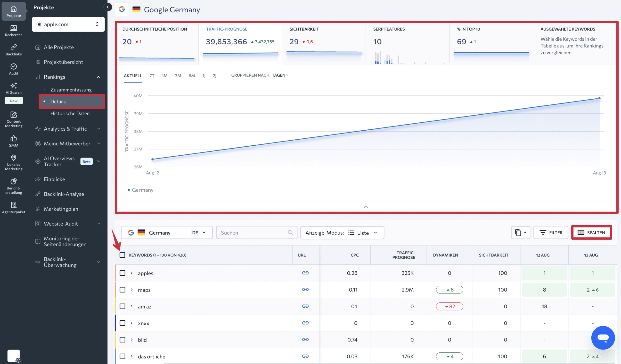Select the 3M time range tab
The width and height of the screenshot is (621, 364).
178,76
